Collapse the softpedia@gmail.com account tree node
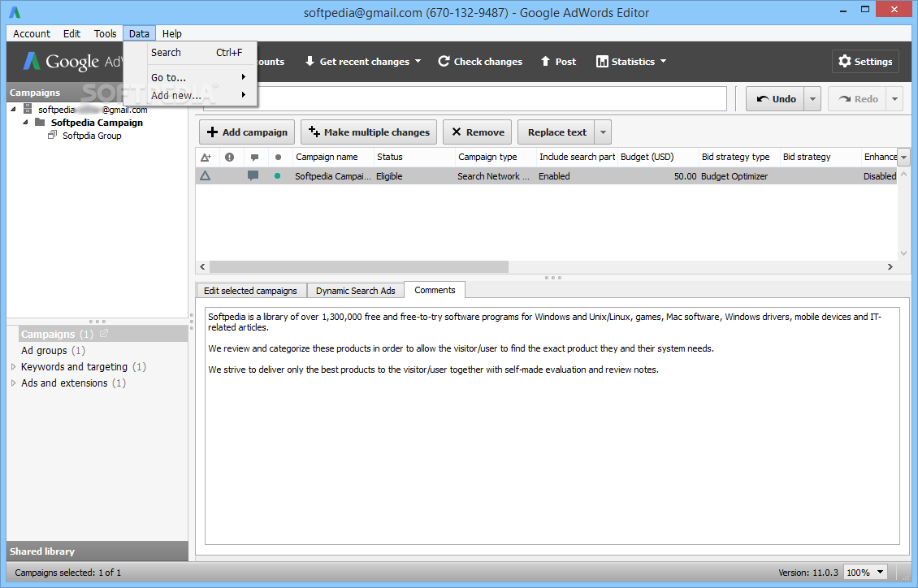 pyautogui.click(x=13, y=110)
